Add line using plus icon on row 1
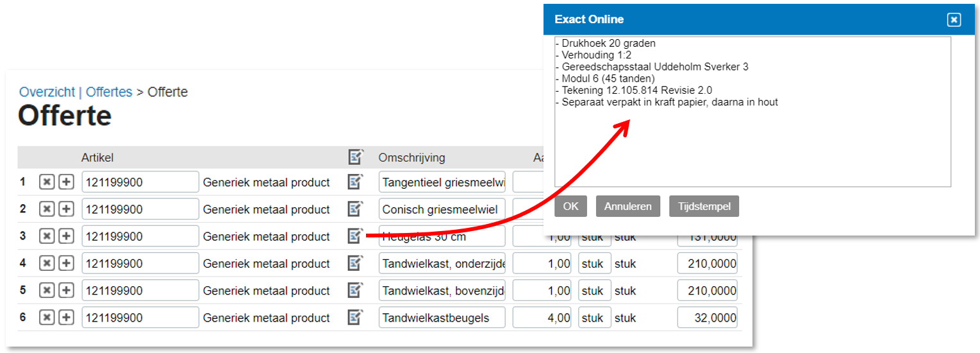980x353 pixels. click(66, 182)
